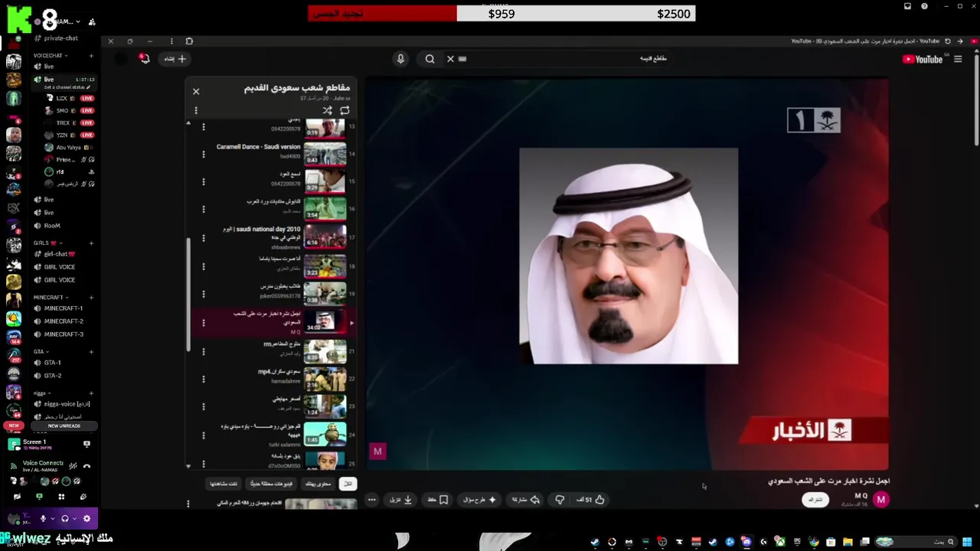The height and width of the screenshot is (551, 980).
Task: Add a channel to the GTA category
Action: [91, 352]
